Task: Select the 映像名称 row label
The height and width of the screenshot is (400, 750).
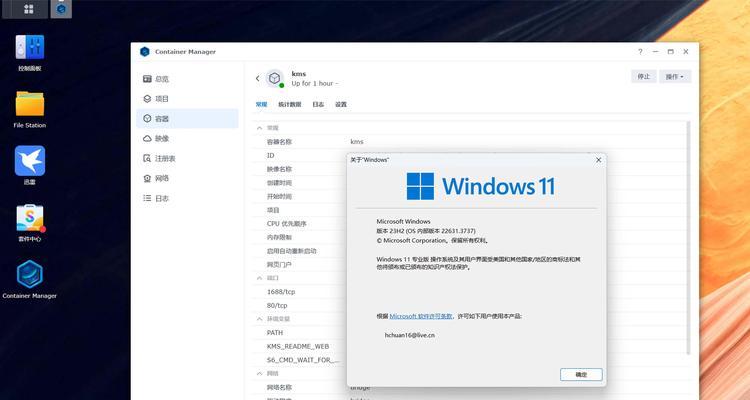Action: click(x=279, y=169)
